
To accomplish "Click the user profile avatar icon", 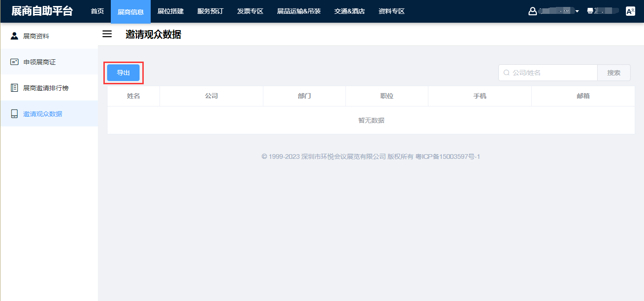I will (533, 12).
